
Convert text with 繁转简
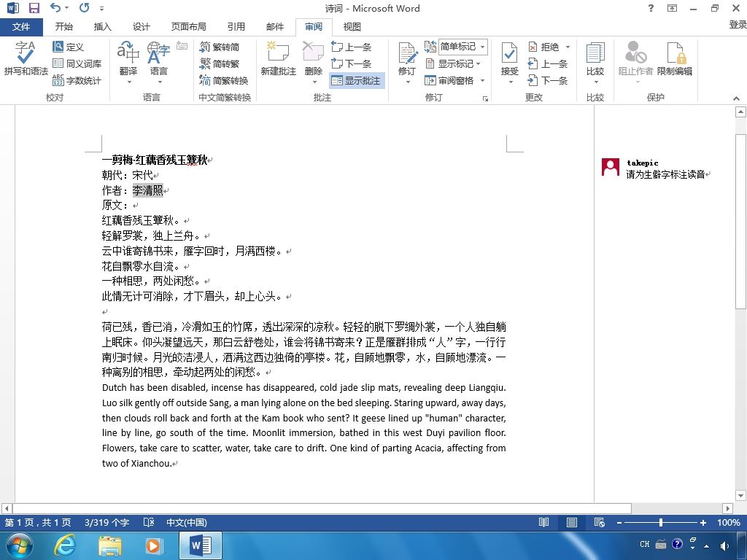[220, 47]
